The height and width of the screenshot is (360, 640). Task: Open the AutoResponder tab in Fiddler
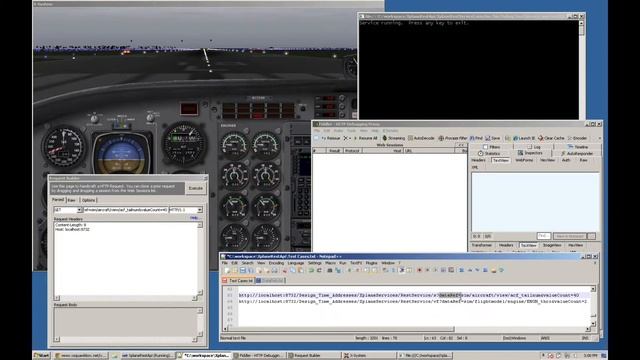[x=577, y=153]
